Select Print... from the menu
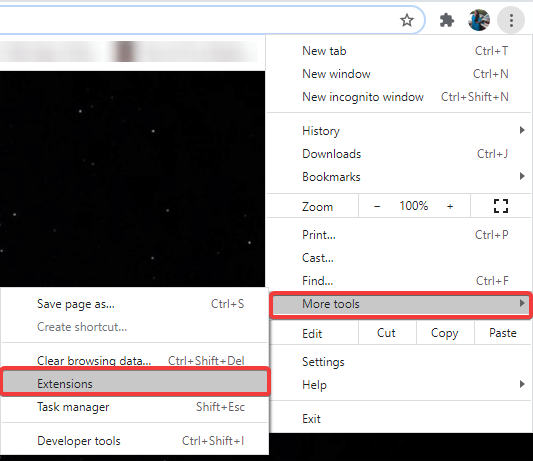The height and width of the screenshot is (461, 533). coord(400,235)
